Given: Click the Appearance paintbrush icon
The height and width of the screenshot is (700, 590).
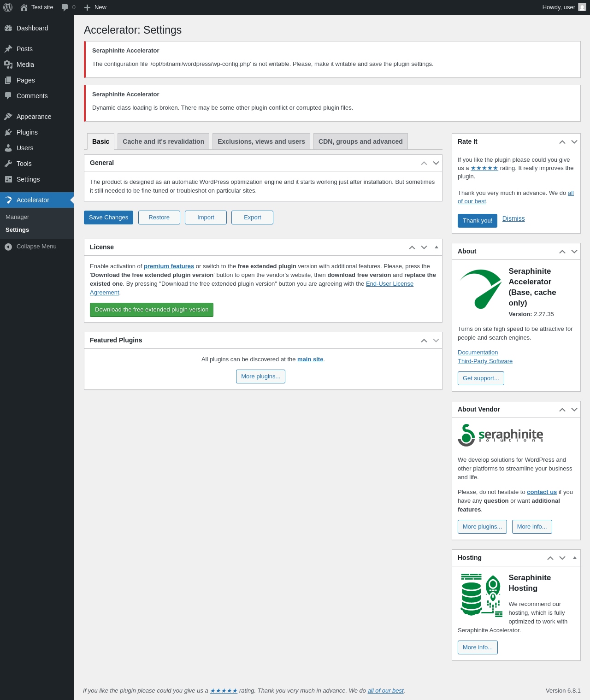Looking at the screenshot, I should point(8,117).
